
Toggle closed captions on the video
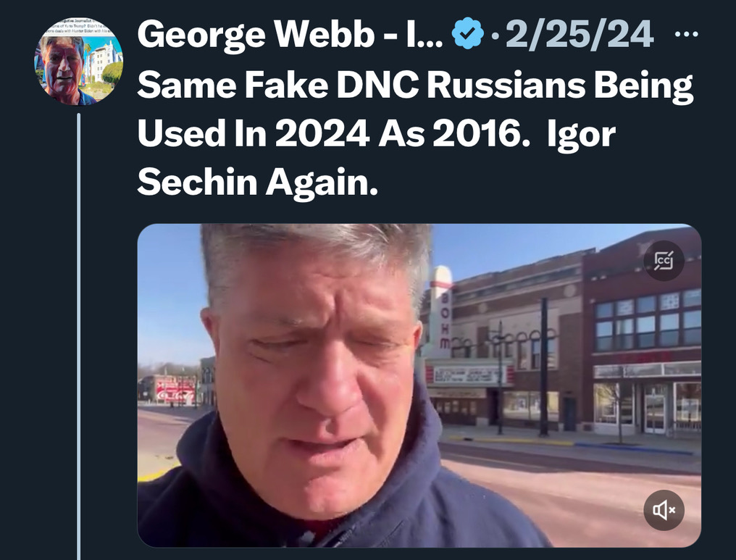(x=664, y=261)
